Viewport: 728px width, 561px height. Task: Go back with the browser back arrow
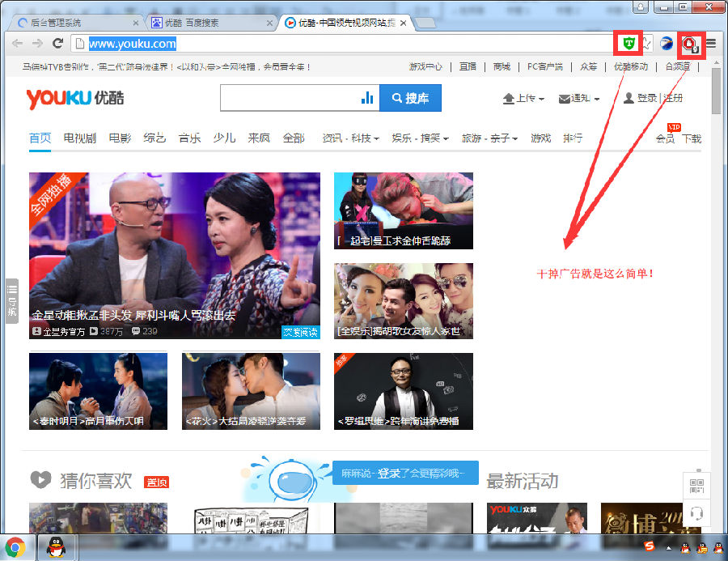point(18,44)
